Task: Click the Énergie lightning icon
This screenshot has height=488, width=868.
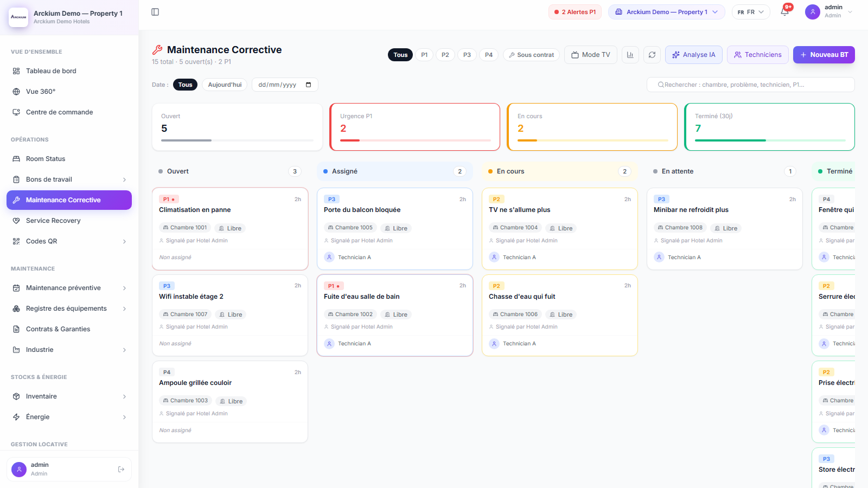Action: point(16,417)
